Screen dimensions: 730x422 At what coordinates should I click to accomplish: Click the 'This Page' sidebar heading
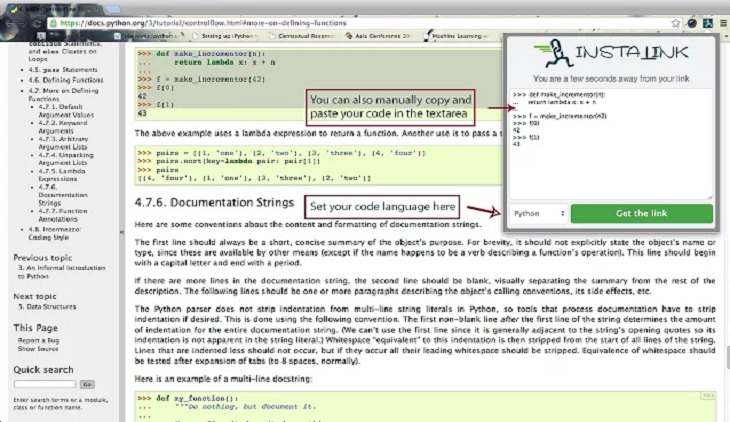[35, 328]
